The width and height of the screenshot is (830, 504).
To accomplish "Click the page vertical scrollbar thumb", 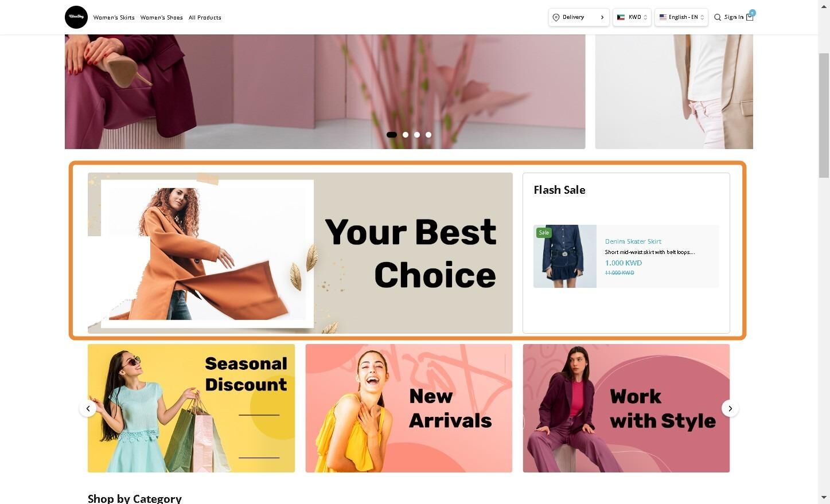I will click(824, 115).
